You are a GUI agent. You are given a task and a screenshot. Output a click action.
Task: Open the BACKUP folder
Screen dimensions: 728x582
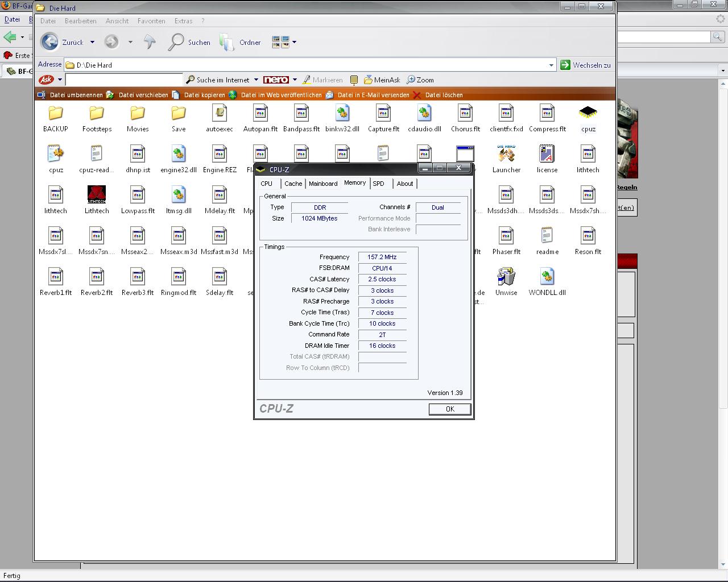coord(56,113)
